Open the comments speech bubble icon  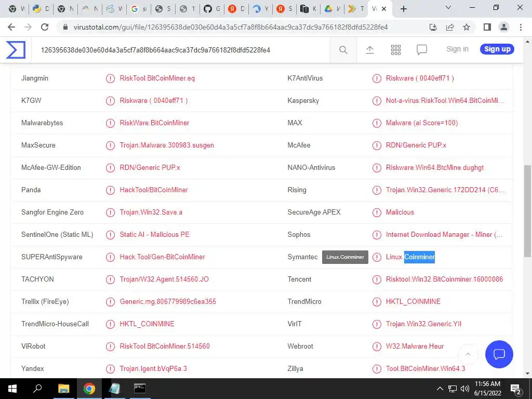421,50
